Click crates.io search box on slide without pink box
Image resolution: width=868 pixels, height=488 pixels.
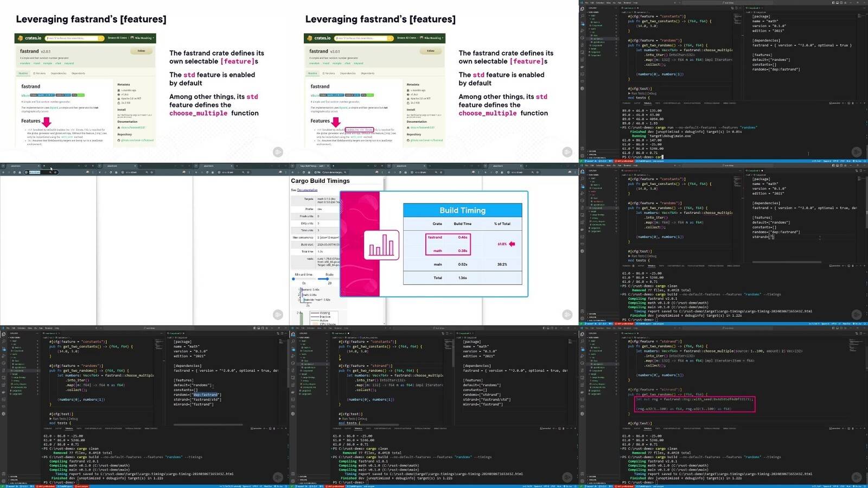(x=75, y=38)
